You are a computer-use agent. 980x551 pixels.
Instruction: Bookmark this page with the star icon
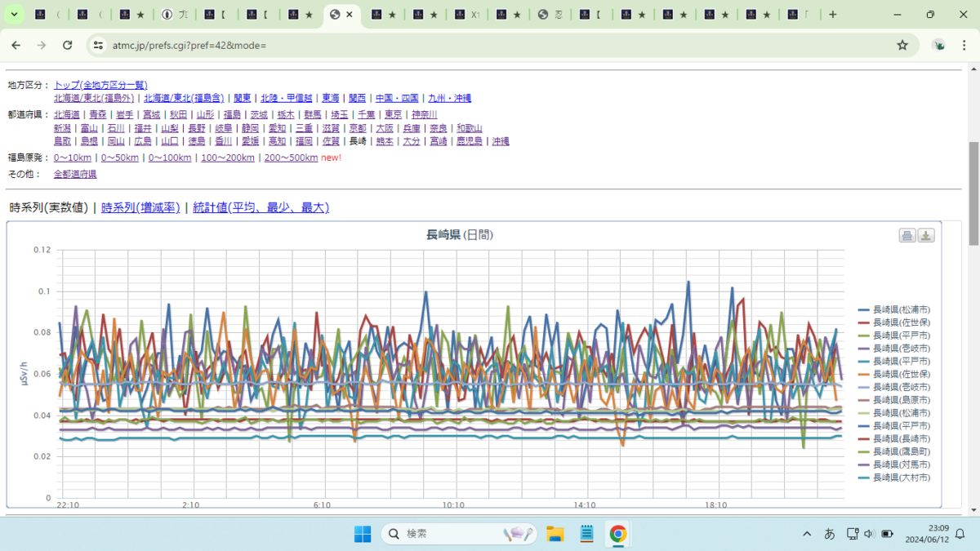902,45
